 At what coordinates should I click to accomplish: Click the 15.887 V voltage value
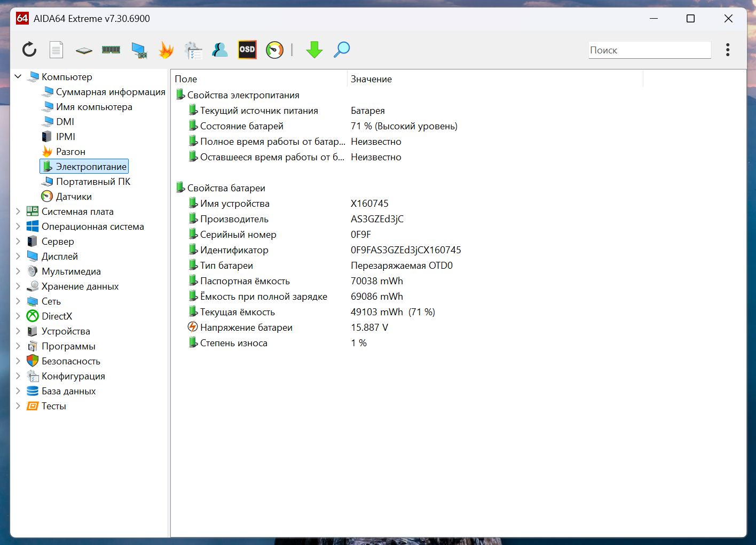369,328
